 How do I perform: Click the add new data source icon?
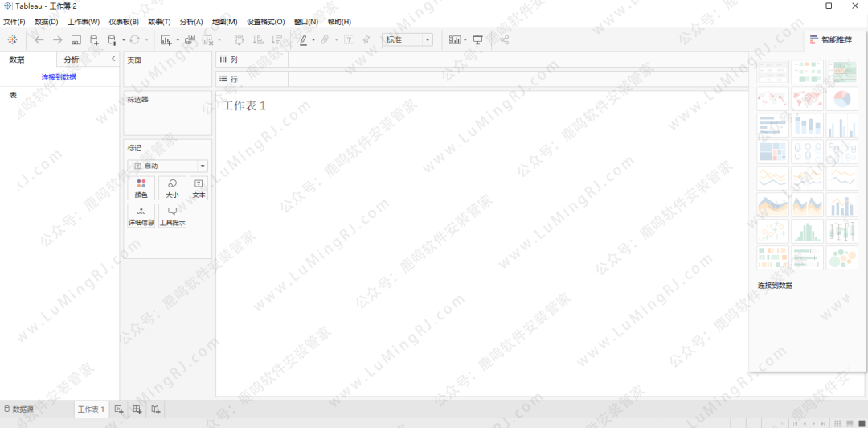click(94, 40)
